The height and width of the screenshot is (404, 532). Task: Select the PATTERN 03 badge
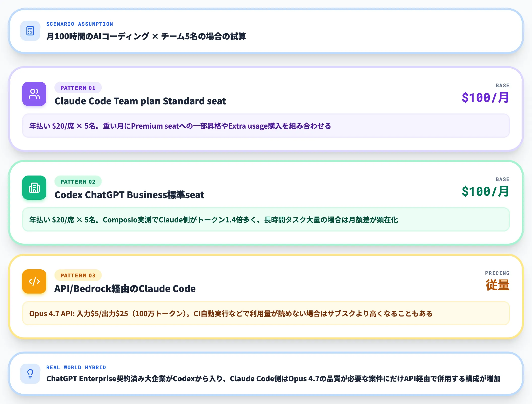(x=78, y=275)
